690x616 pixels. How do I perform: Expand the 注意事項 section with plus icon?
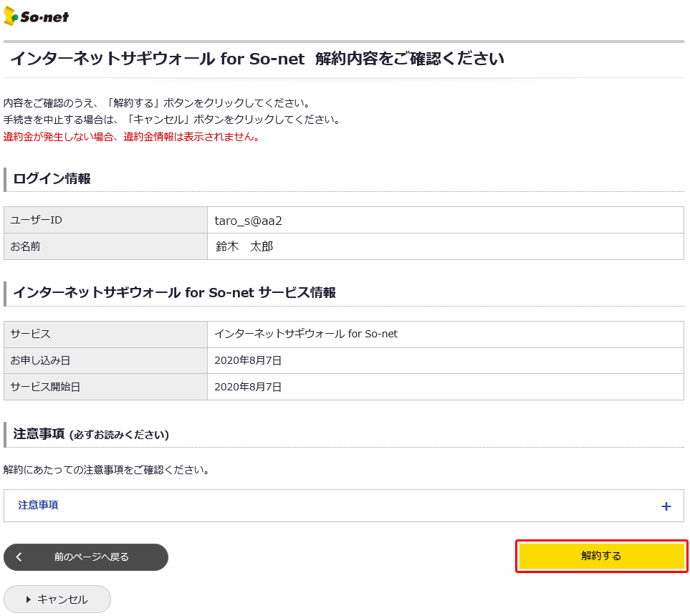[666, 506]
